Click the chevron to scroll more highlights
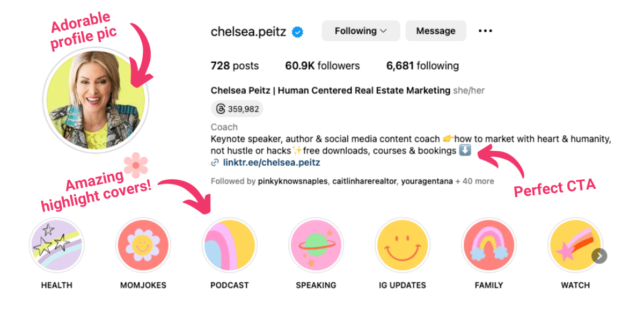 click(599, 256)
